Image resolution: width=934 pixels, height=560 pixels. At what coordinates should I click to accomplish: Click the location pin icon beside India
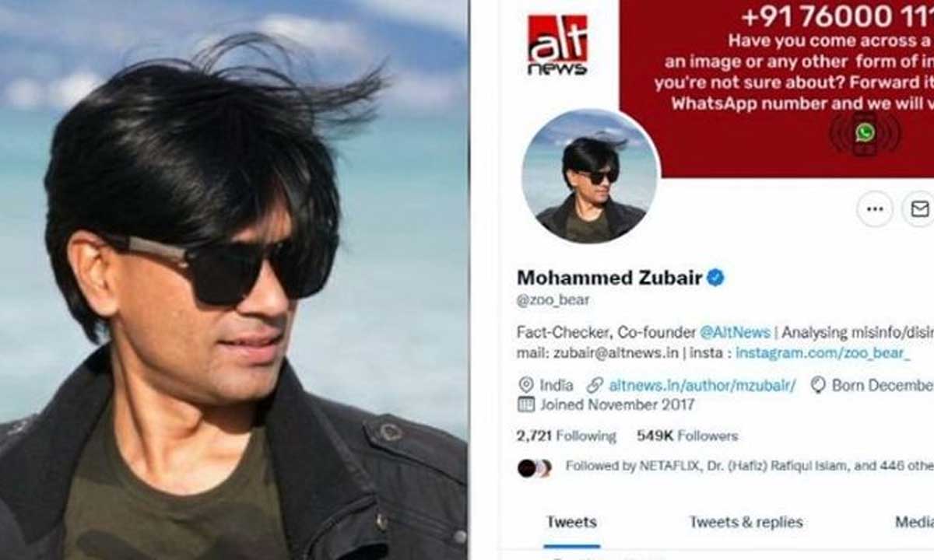(x=526, y=385)
